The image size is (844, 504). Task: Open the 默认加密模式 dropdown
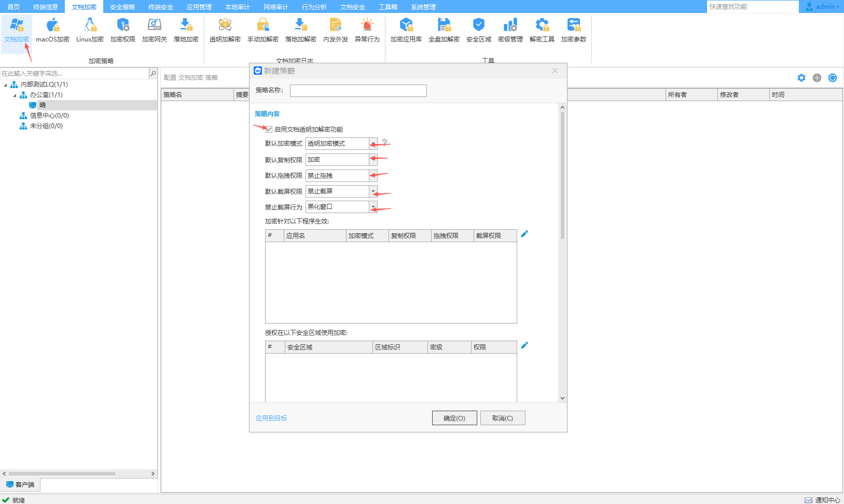point(373,144)
